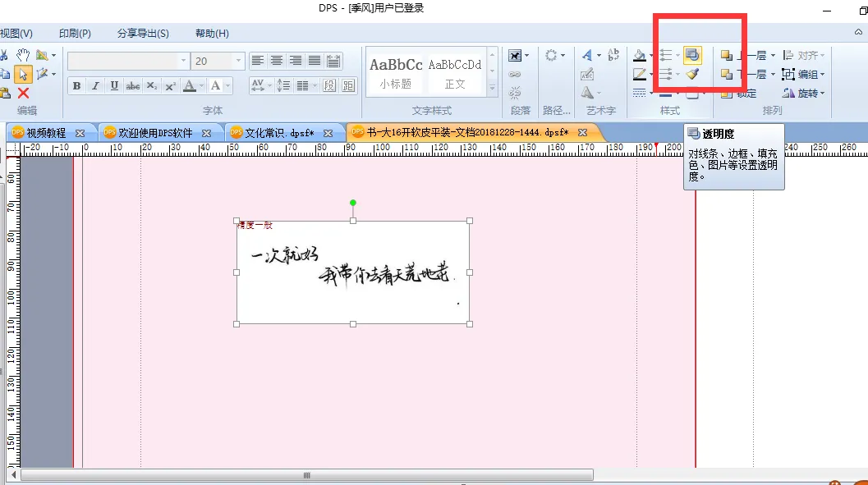The height and width of the screenshot is (485, 868).
Task: Expand the text style gallery
Action: click(492, 89)
